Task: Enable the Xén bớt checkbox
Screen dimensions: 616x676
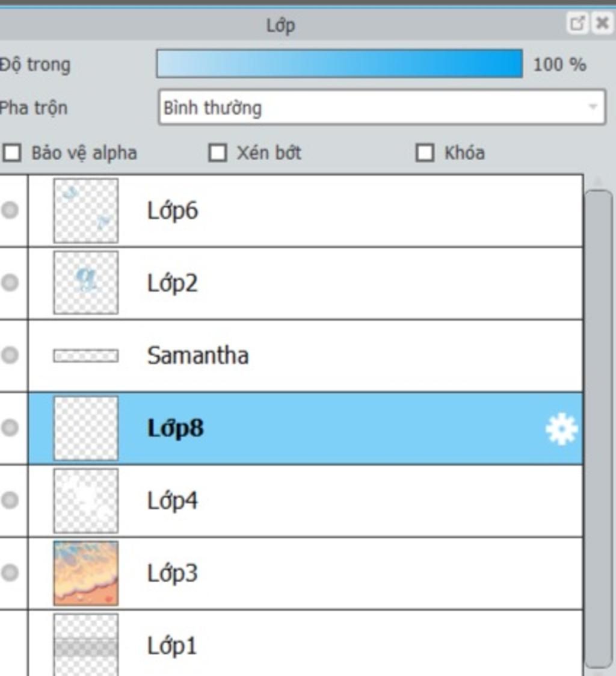Action: 218,153
